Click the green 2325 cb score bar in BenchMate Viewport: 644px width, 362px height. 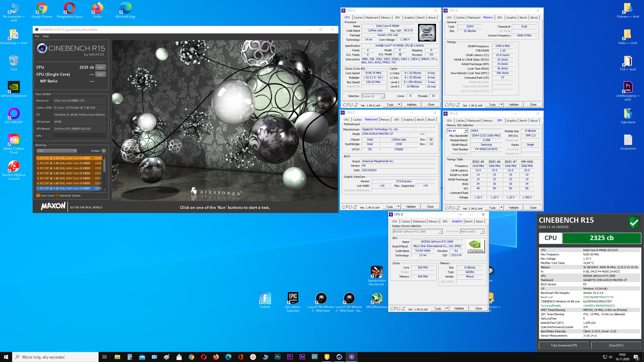[602, 238]
